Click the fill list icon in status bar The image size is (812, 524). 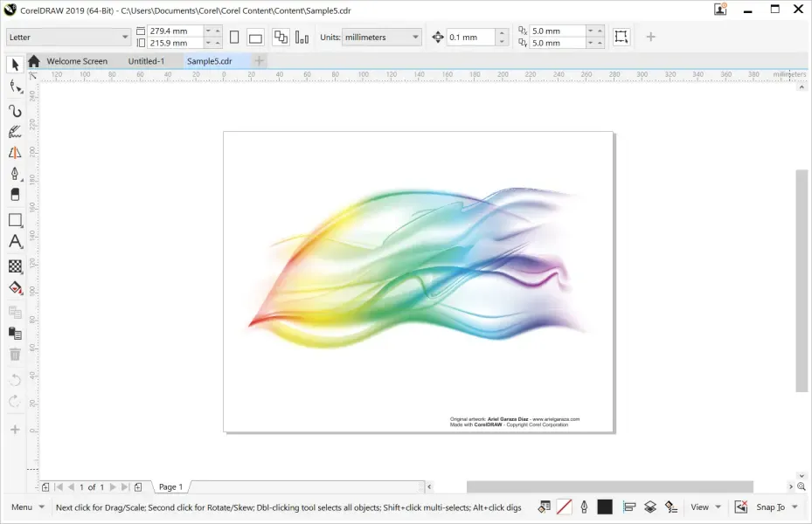tap(671, 507)
